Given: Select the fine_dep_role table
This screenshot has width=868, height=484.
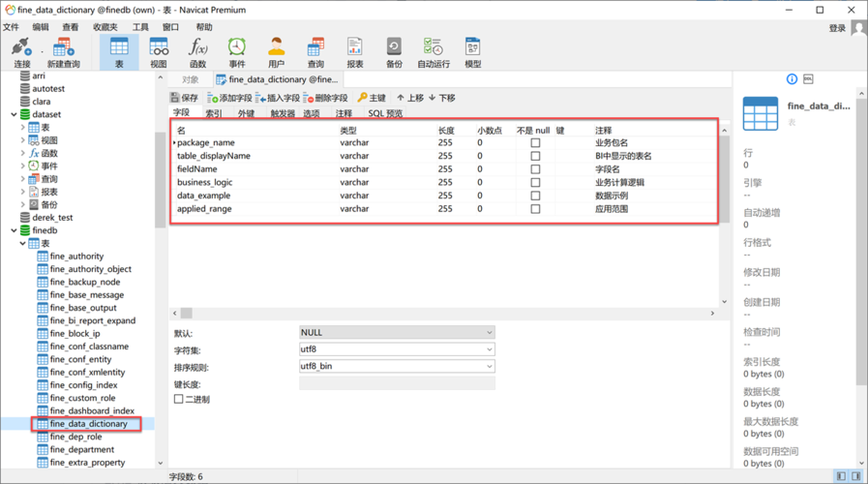Looking at the screenshot, I should click(x=75, y=437).
